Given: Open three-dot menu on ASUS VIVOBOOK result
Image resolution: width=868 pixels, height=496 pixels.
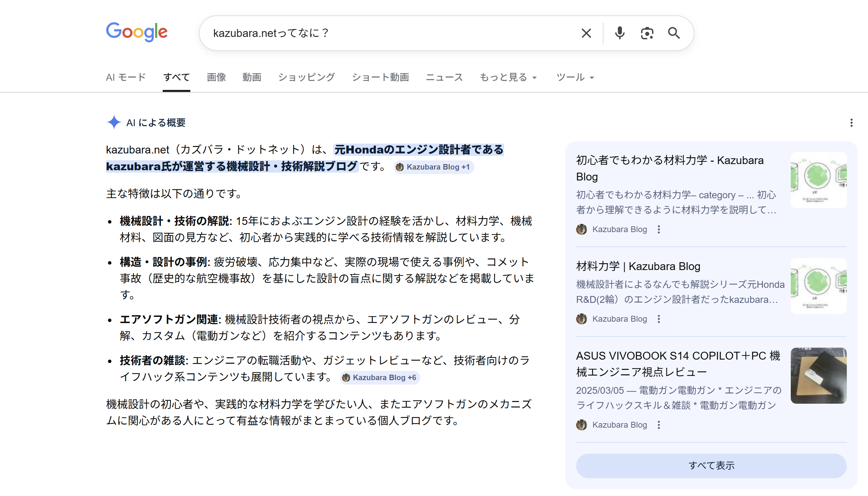Looking at the screenshot, I should click(658, 425).
